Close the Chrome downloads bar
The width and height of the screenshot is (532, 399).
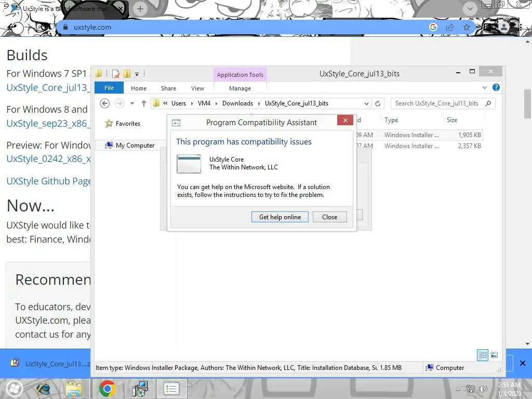tap(523, 363)
